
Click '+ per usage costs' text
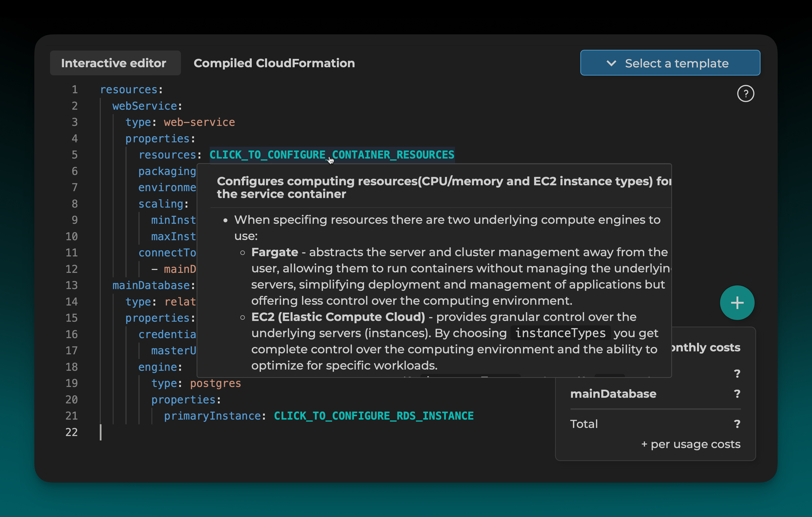(x=691, y=444)
